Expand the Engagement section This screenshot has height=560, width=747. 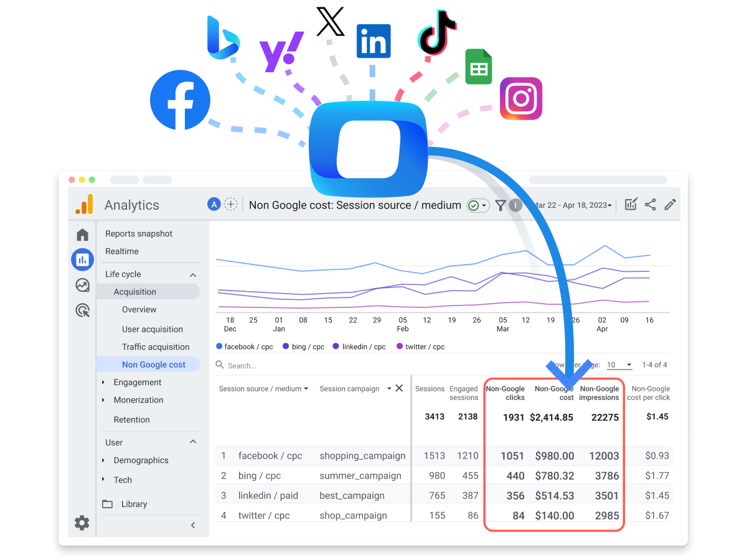138,382
